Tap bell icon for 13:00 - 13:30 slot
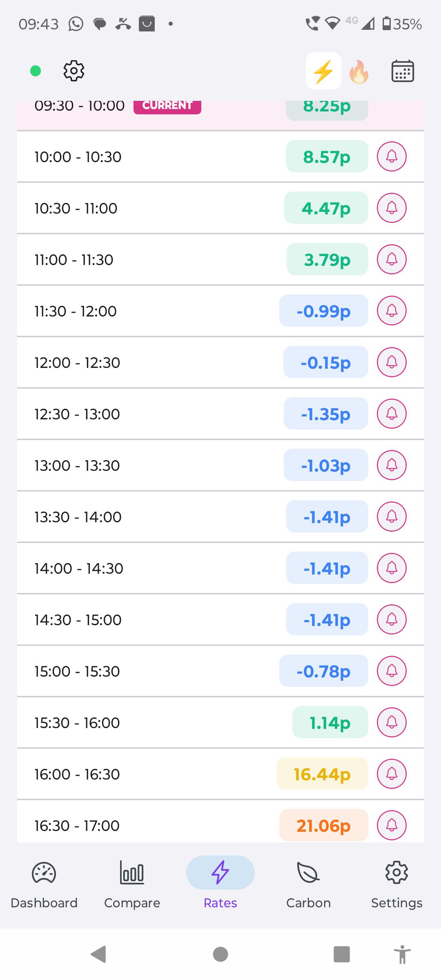The image size is (441, 980). [392, 465]
